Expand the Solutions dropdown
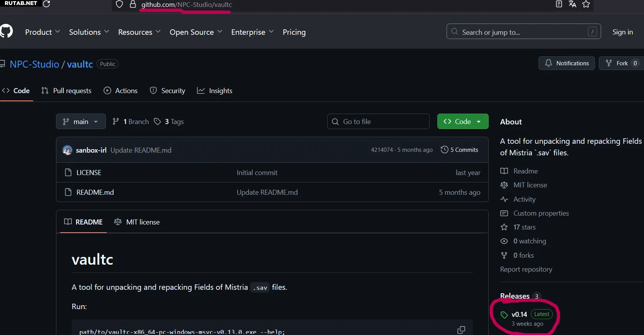This screenshot has height=335, width=644. pyautogui.click(x=89, y=32)
